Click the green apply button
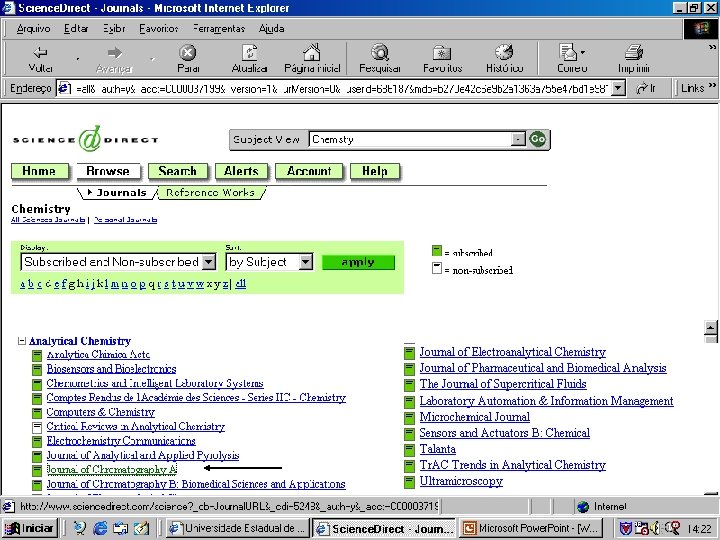720x540 pixels. point(358,262)
